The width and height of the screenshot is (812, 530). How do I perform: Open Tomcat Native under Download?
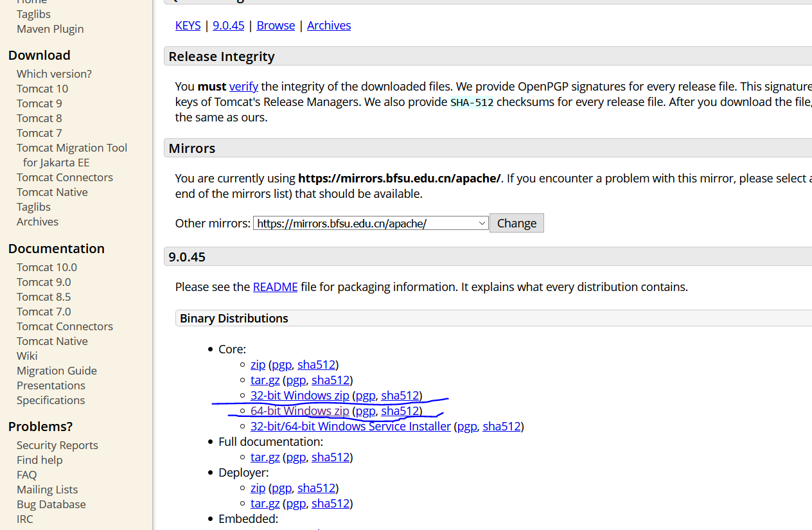pos(52,192)
